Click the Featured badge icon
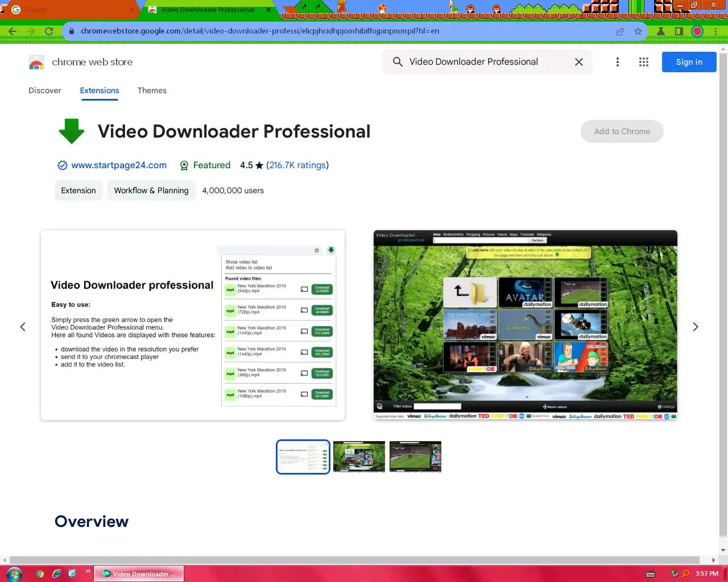The image size is (728, 582). pos(184,165)
